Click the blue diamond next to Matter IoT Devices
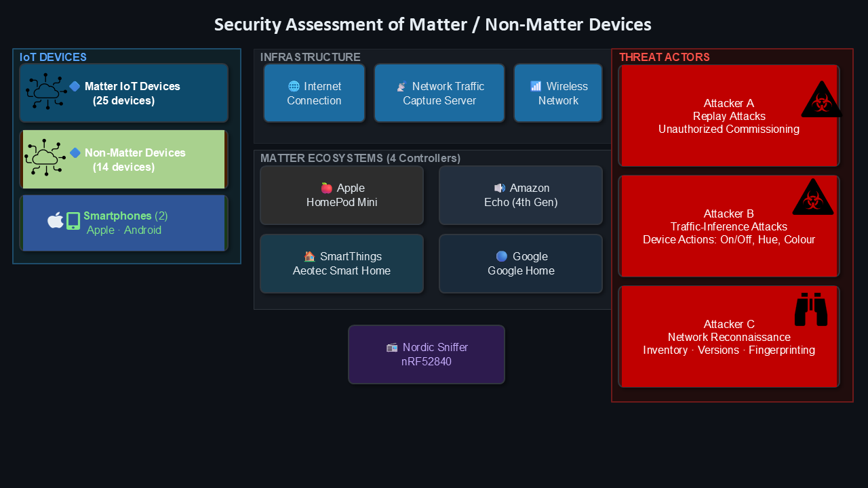 [75, 86]
